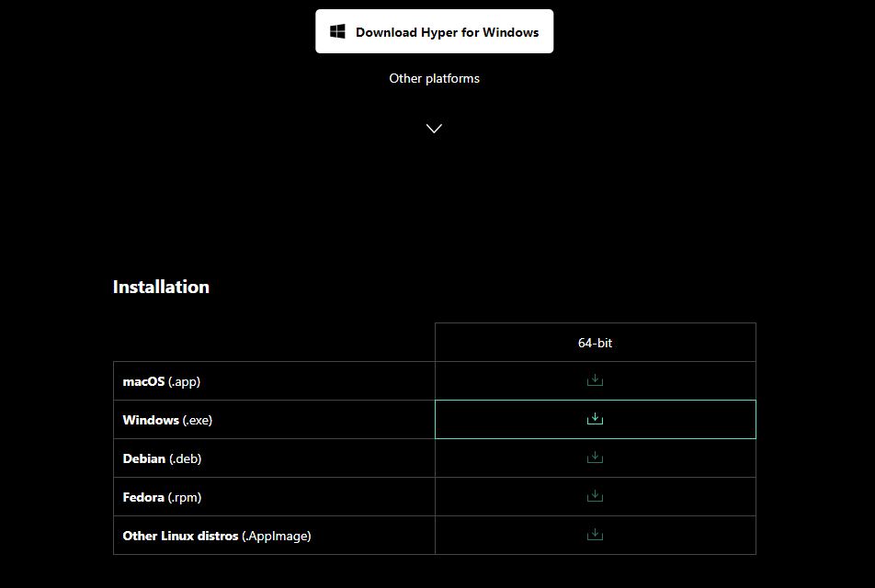The width and height of the screenshot is (875, 588).
Task: Click the Download Hyper for Windows button
Action: coord(434,30)
